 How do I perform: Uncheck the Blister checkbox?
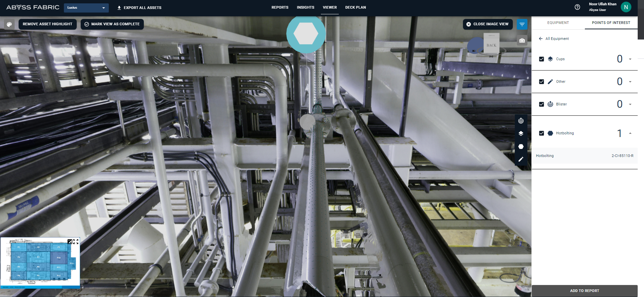[541, 104]
